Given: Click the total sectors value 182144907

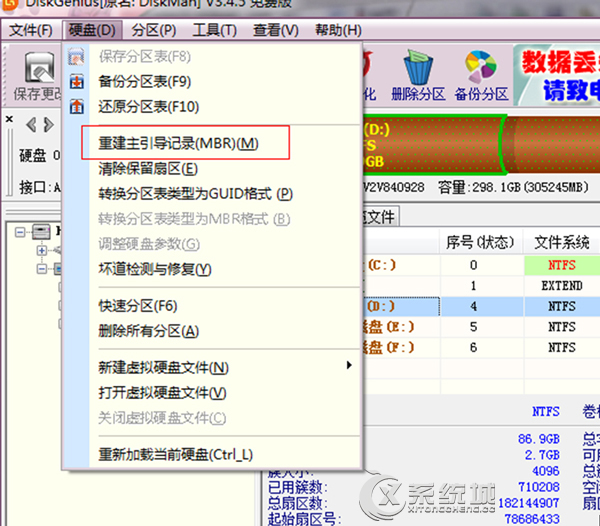Looking at the screenshot, I should coord(529,503).
